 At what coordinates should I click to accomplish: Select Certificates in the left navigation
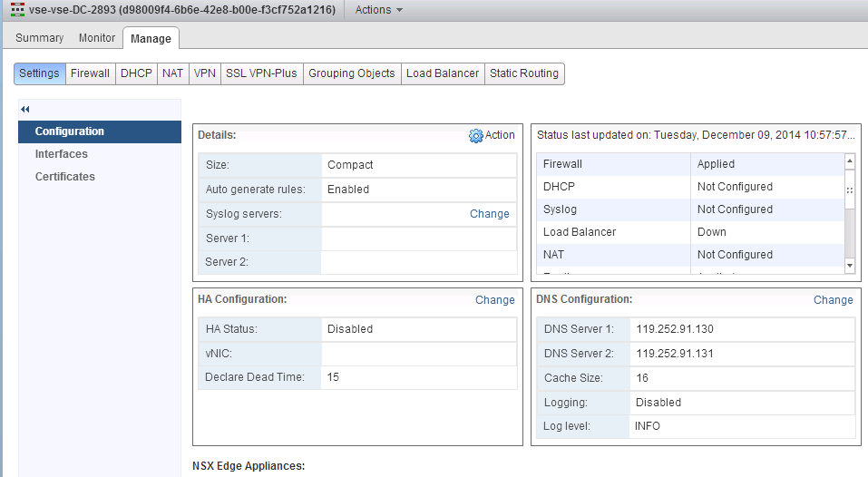click(x=100, y=177)
